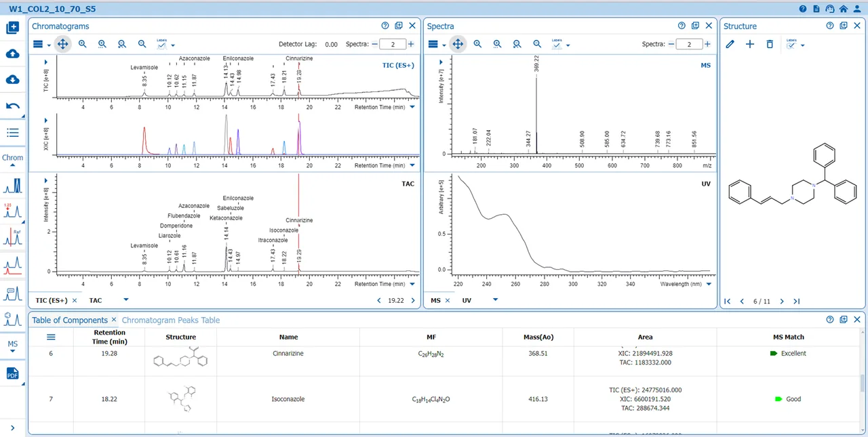Open the dropdown arrow next to the UV tab
Viewport: 868px width, 437px height.
pos(496,300)
